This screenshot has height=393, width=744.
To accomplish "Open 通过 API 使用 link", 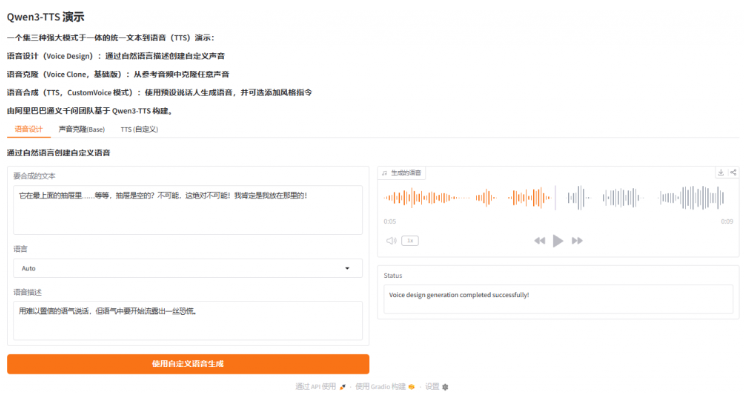I will click(321, 387).
